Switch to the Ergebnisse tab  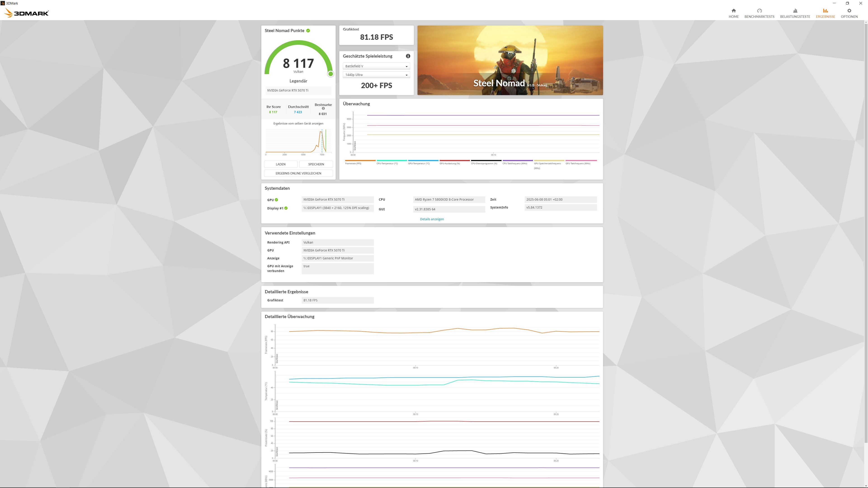pyautogui.click(x=825, y=13)
